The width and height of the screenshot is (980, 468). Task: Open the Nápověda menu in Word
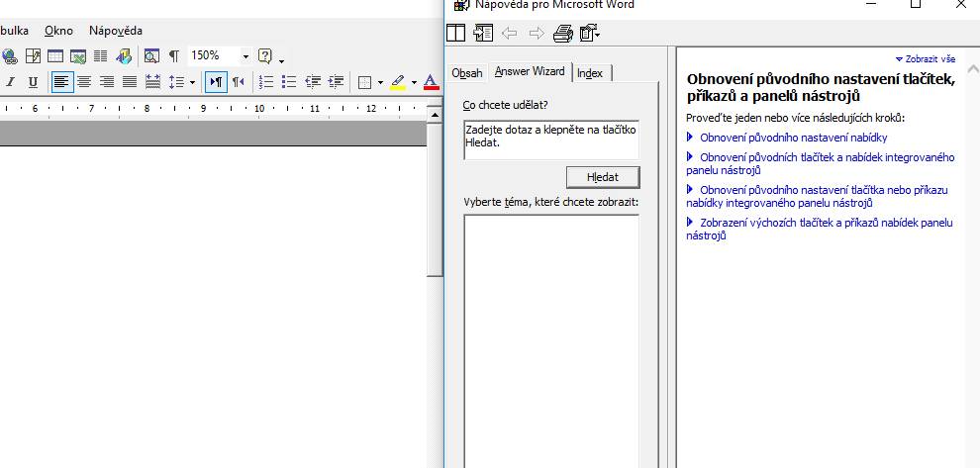click(116, 31)
